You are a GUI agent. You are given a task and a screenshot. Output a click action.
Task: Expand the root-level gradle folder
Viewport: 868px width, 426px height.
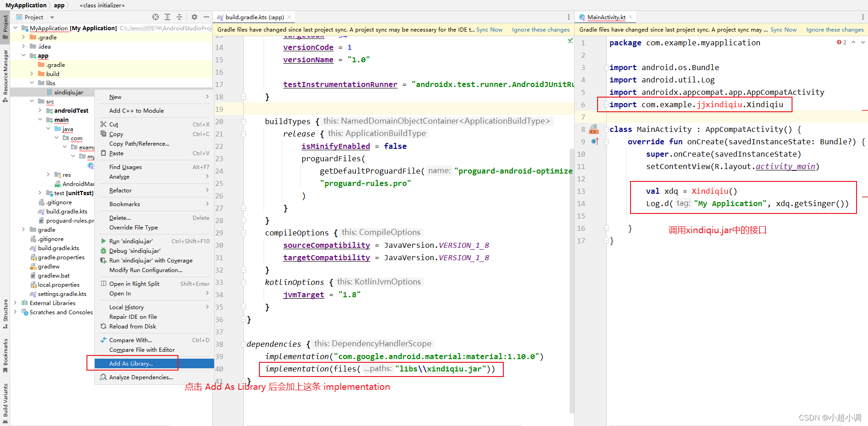23,229
